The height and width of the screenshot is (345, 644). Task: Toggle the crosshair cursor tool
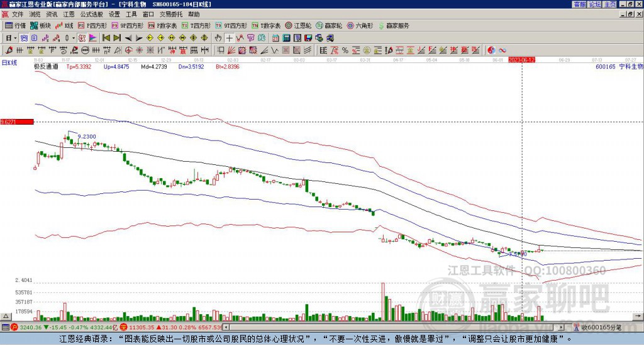coord(229,38)
